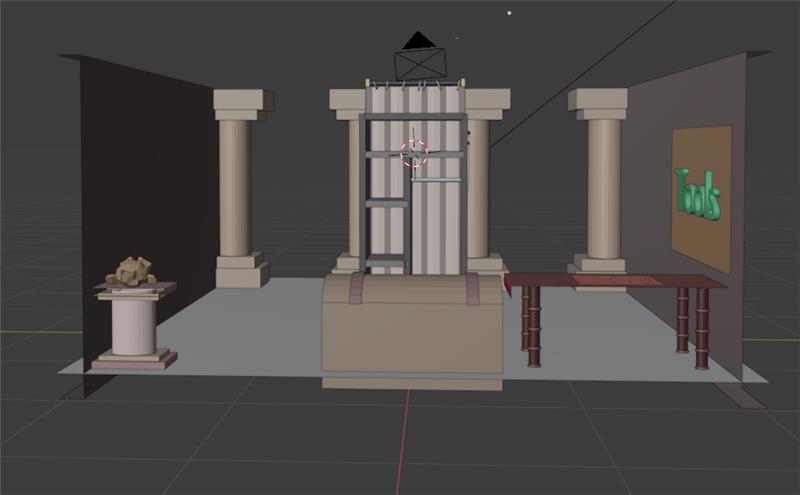The width and height of the screenshot is (800, 495).
Task: Select the camera object above the curtain
Action: [x=420, y=57]
